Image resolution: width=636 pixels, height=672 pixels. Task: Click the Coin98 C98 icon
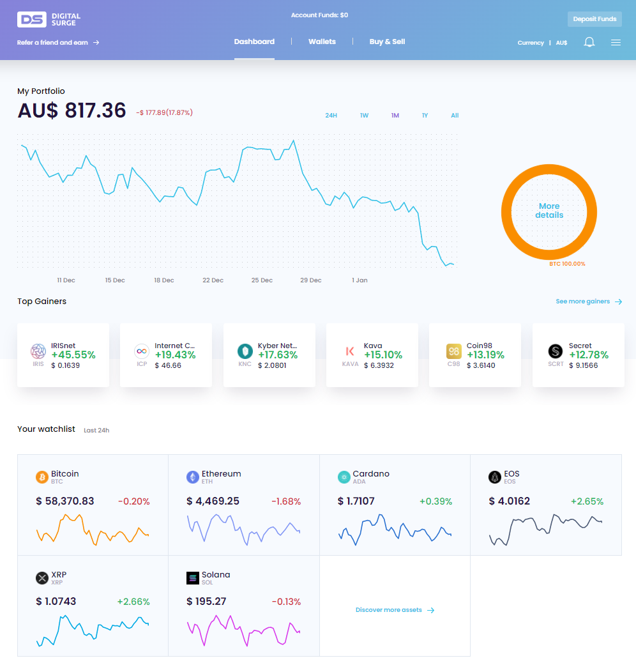pyautogui.click(x=453, y=351)
